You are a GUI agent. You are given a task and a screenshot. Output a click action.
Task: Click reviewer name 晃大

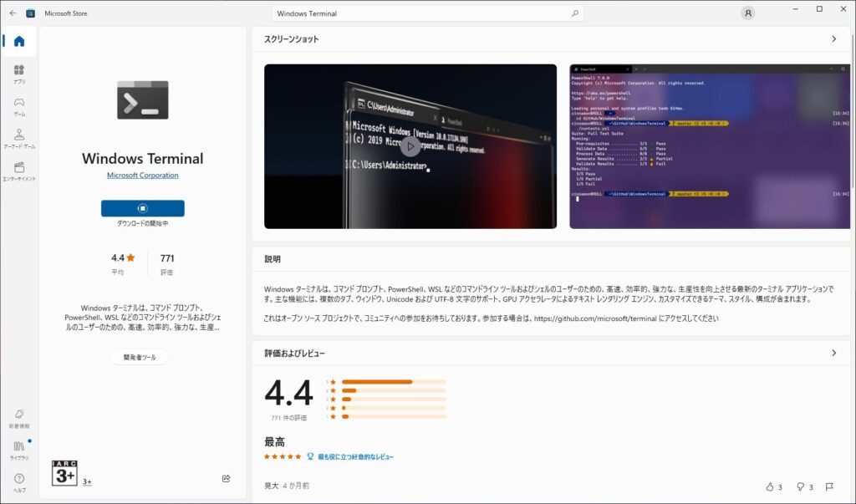tap(272, 486)
